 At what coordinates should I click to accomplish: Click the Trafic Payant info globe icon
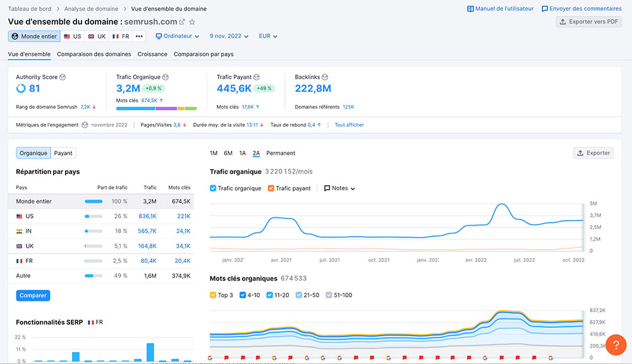(x=257, y=77)
